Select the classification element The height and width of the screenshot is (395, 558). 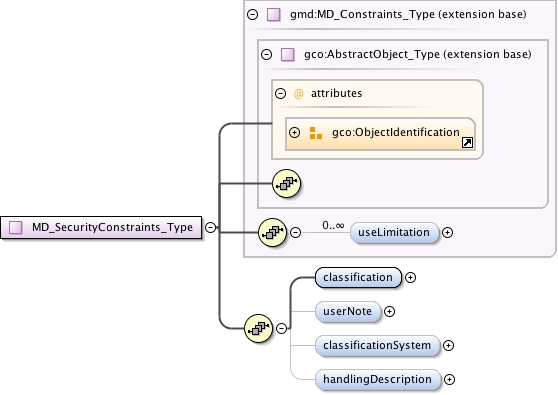click(x=358, y=278)
